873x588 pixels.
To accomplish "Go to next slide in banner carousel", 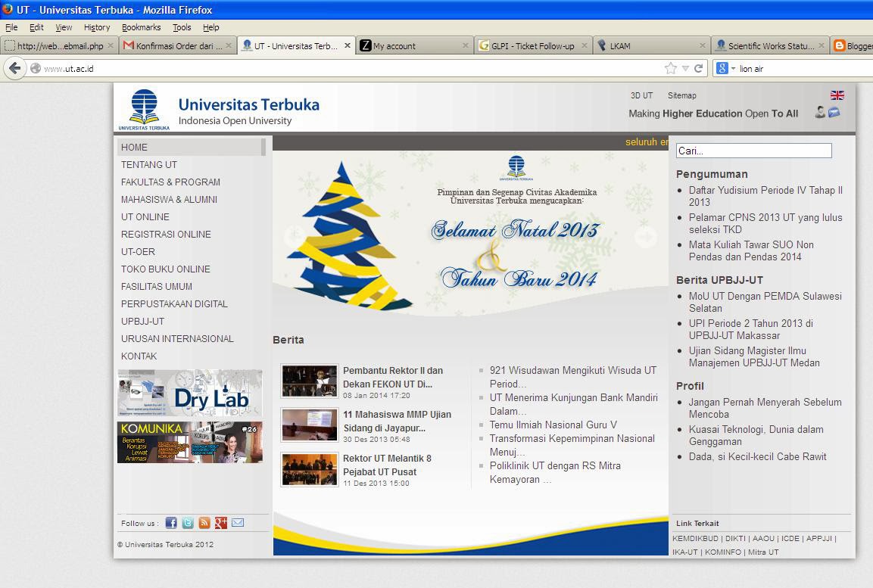I will pyautogui.click(x=646, y=236).
